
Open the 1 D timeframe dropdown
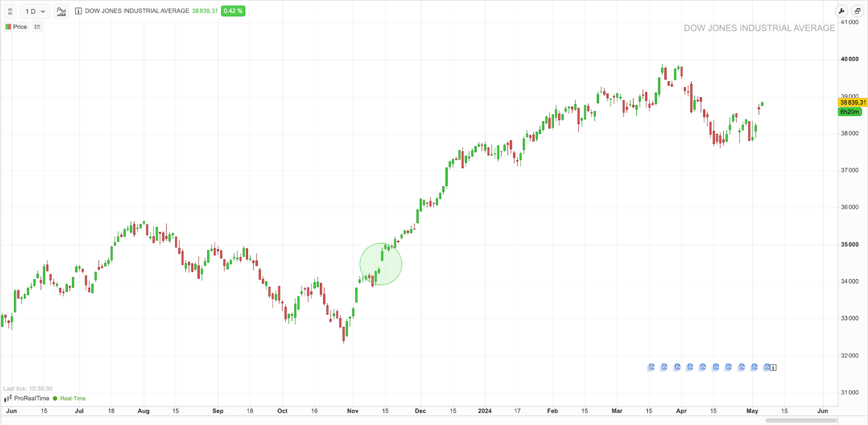[x=35, y=11]
